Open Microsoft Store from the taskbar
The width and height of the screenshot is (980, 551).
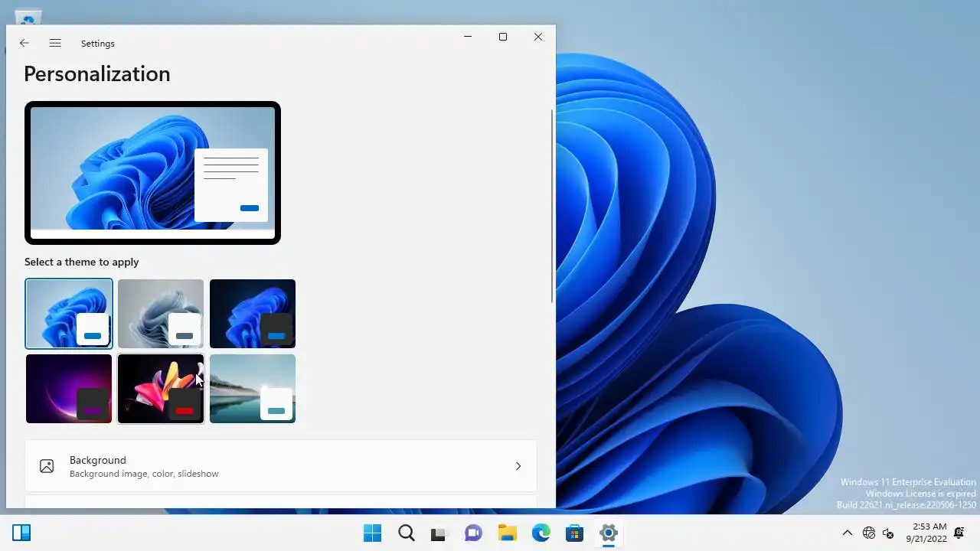pos(575,533)
